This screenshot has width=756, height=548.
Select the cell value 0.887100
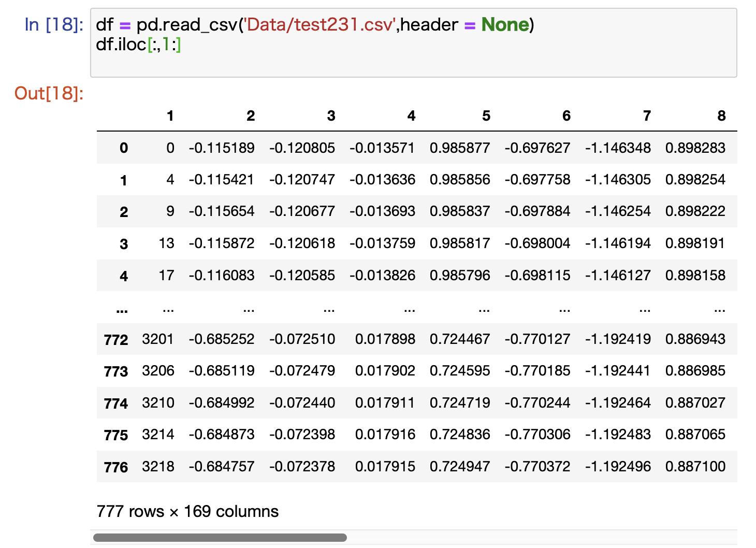click(x=696, y=467)
